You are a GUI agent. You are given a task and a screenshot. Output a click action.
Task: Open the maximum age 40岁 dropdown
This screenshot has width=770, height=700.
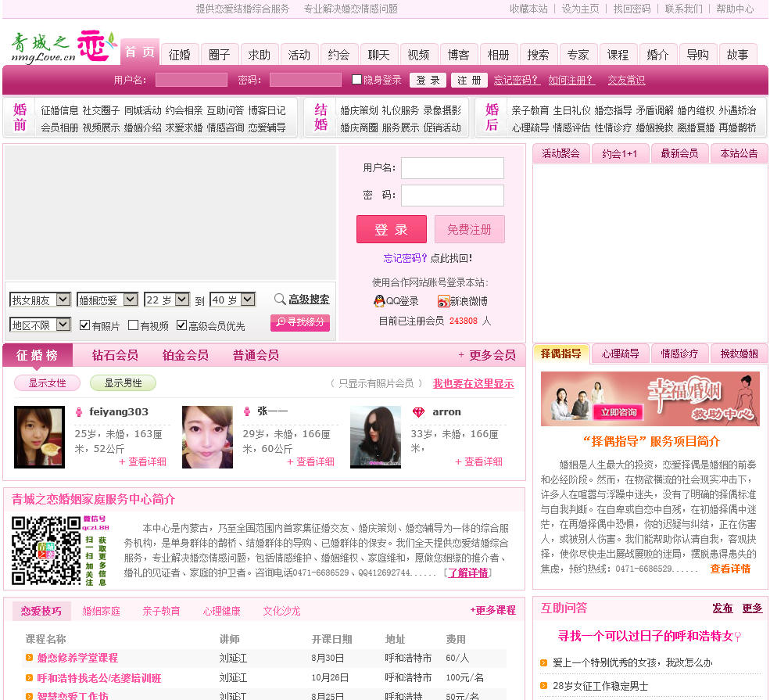233,300
